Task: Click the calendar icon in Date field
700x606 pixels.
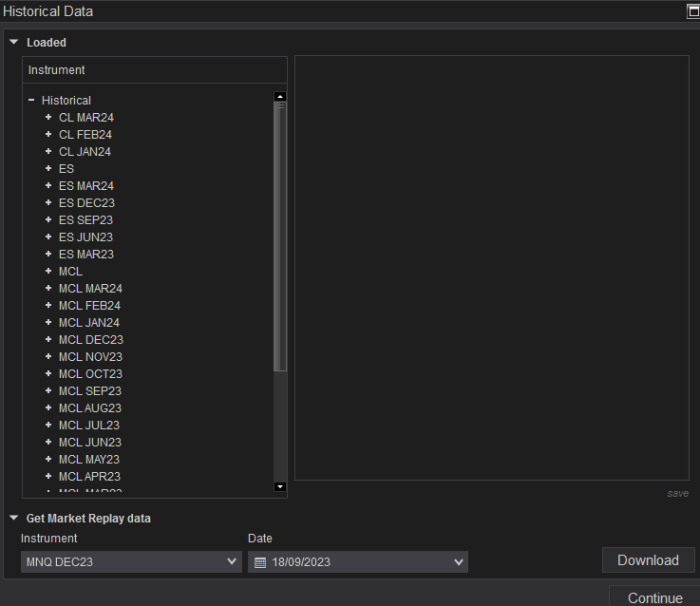Action: click(260, 562)
